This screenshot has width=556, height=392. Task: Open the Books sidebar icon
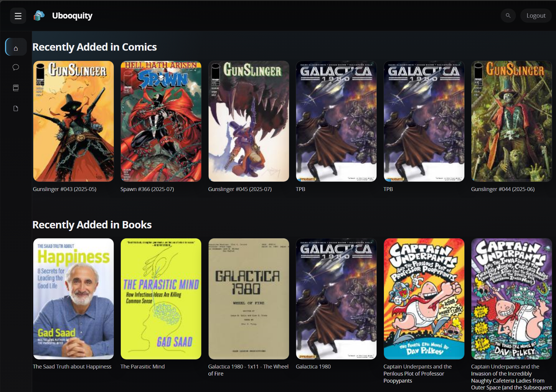pyautogui.click(x=16, y=88)
